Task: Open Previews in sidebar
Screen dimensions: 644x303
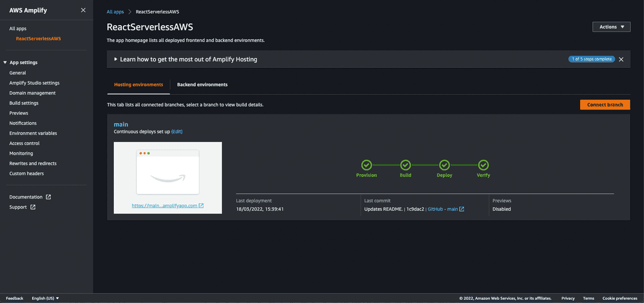Action: 19,113
